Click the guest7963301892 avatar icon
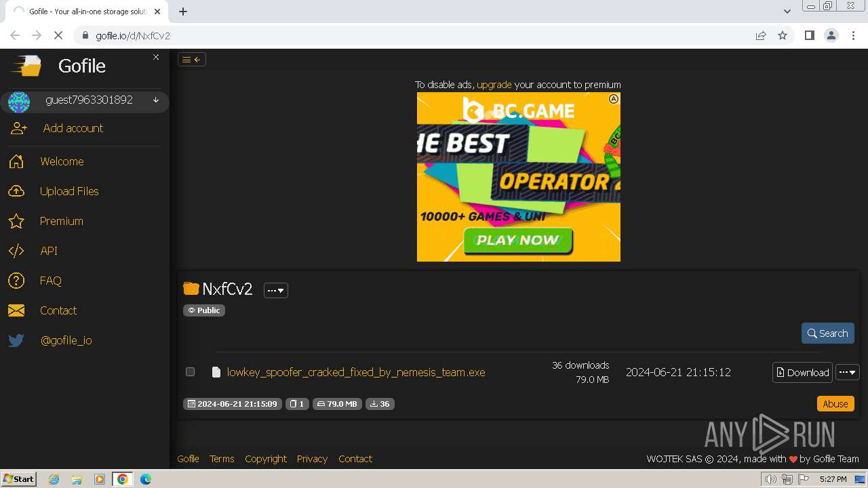Image resolution: width=868 pixels, height=488 pixels. point(19,102)
